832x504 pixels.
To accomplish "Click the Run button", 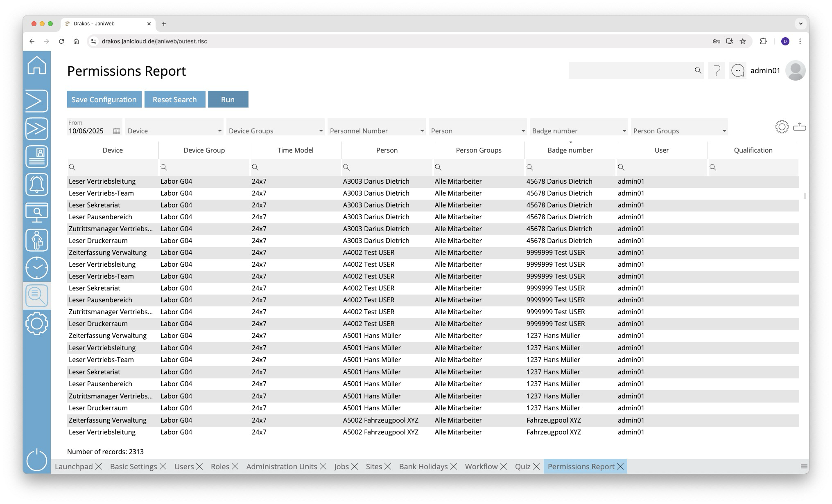I will [x=228, y=99].
